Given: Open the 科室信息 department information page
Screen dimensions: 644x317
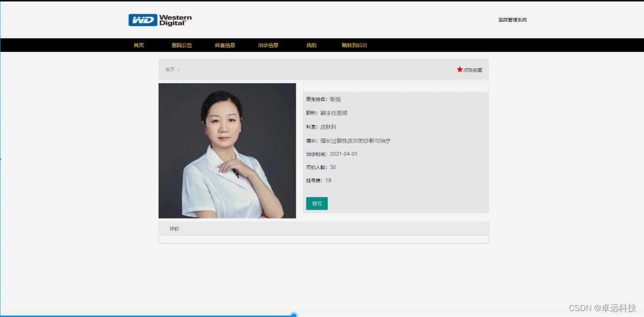Looking at the screenshot, I should (225, 45).
